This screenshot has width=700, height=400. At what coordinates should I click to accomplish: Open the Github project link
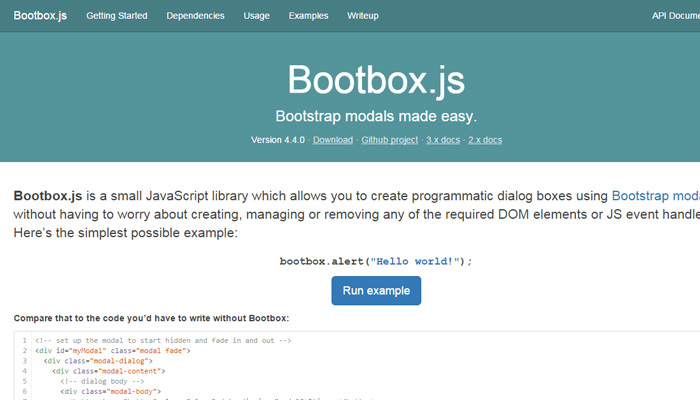pyautogui.click(x=389, y=140)
